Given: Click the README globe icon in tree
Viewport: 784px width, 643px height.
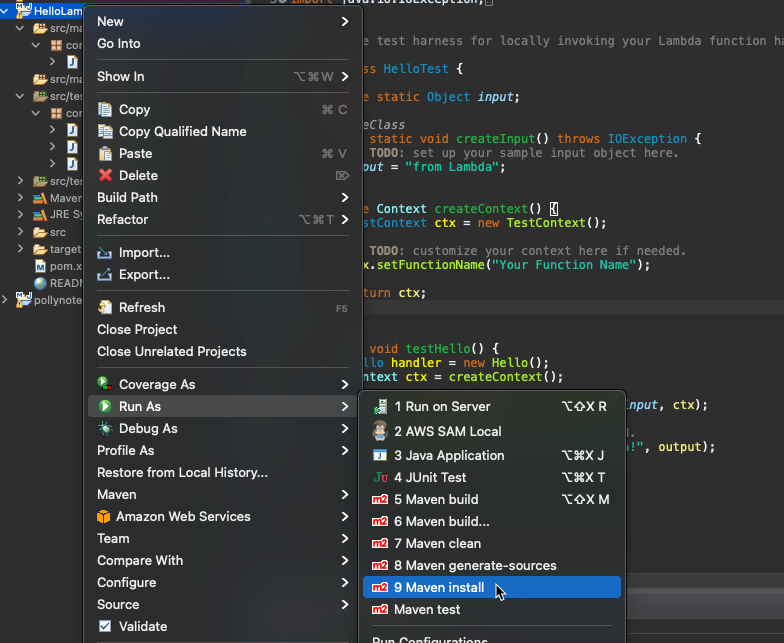Looking at the screenshot, I should click(x=40, y=283).
